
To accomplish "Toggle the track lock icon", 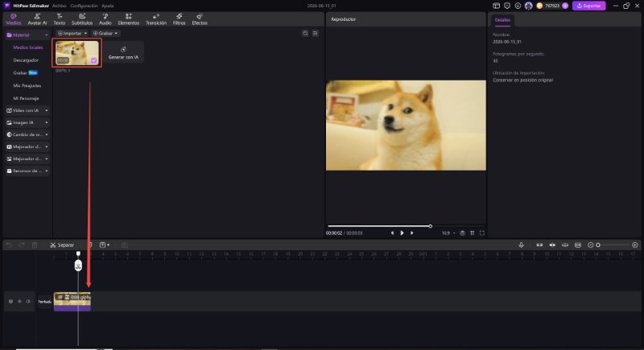I will click(x=10, y=302).
